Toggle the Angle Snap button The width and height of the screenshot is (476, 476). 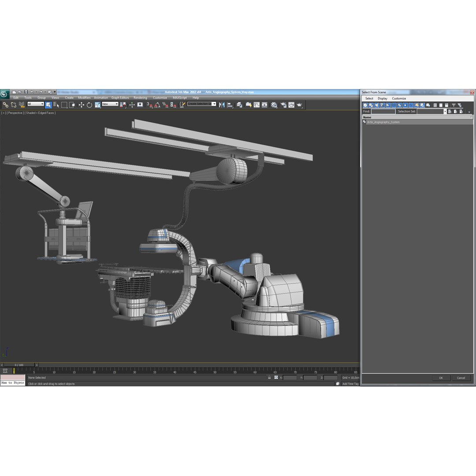click(x=157, y=105)
